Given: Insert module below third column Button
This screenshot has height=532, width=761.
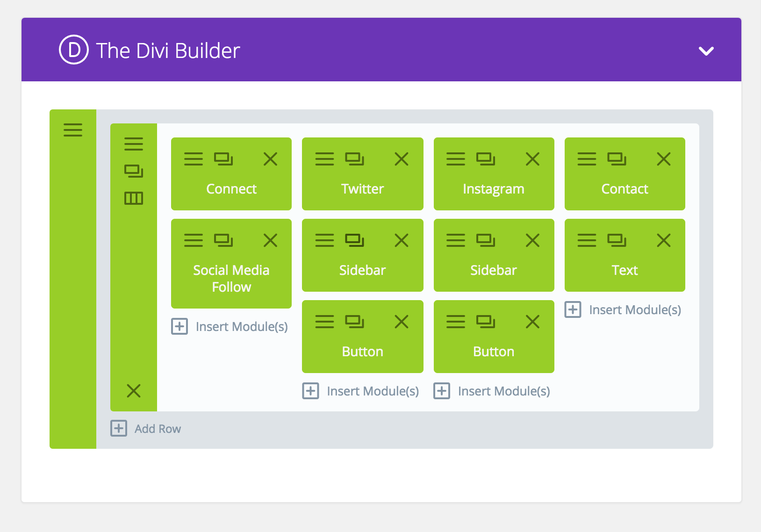Looking at the screenshot, I should (x=492, y=391).
